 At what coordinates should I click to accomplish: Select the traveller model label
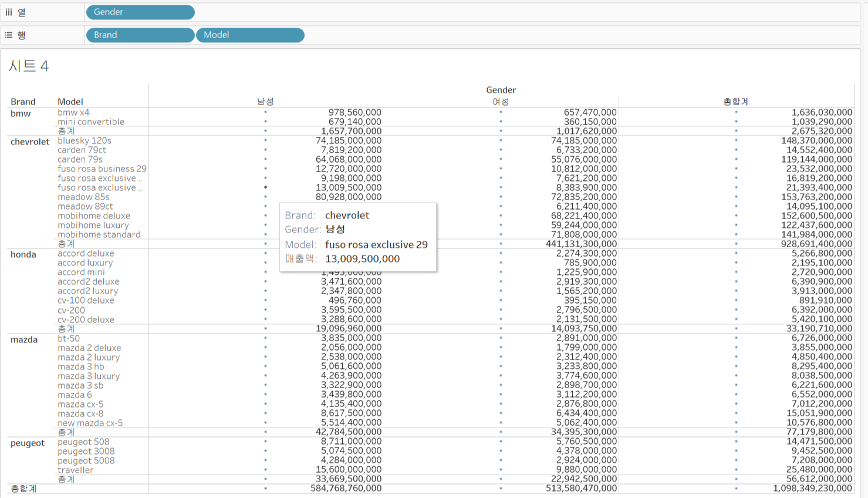[76, 470]
